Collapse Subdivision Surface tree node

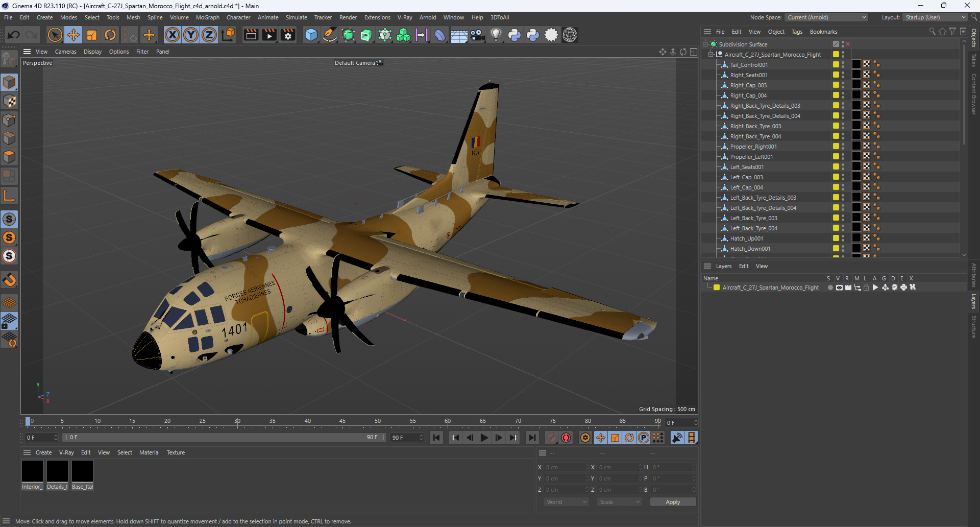pyautogui.click(x=705, y=44)
